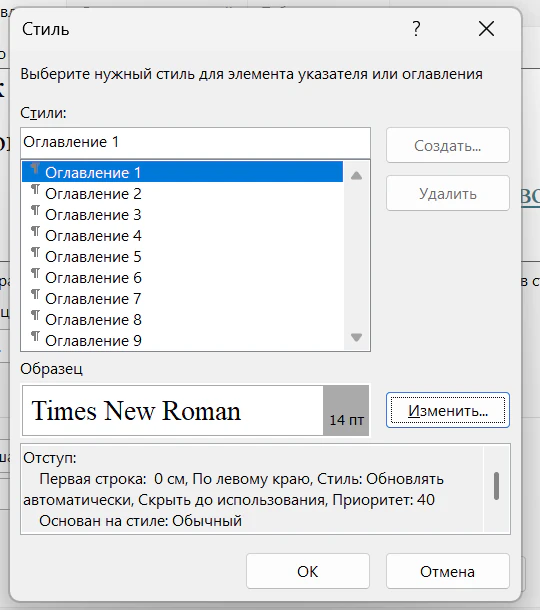The image size is (540, 610).
Task: Select the Оглавление 6 style row
Action: [182, 277]
